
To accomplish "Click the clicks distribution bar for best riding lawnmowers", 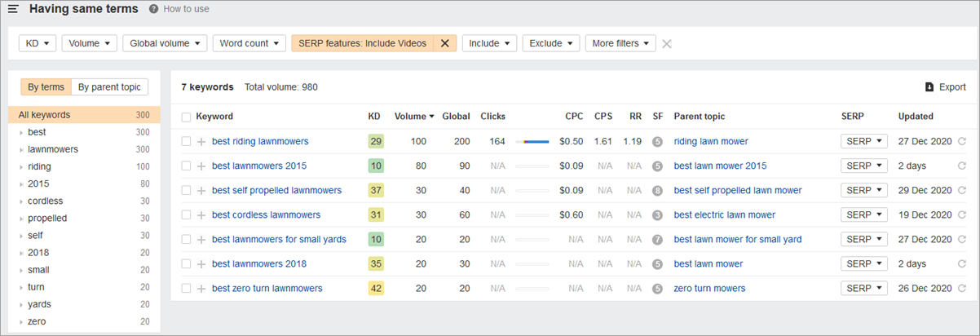I will tap(532, 142).
